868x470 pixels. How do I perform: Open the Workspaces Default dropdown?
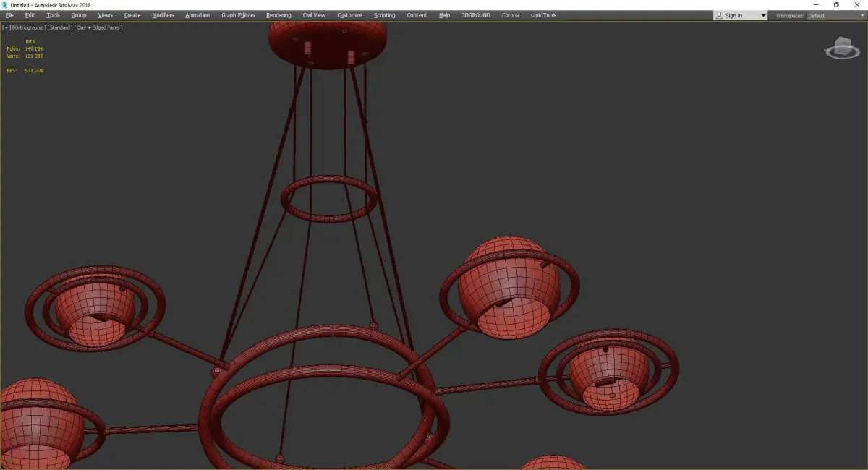(x=835, y=15)
